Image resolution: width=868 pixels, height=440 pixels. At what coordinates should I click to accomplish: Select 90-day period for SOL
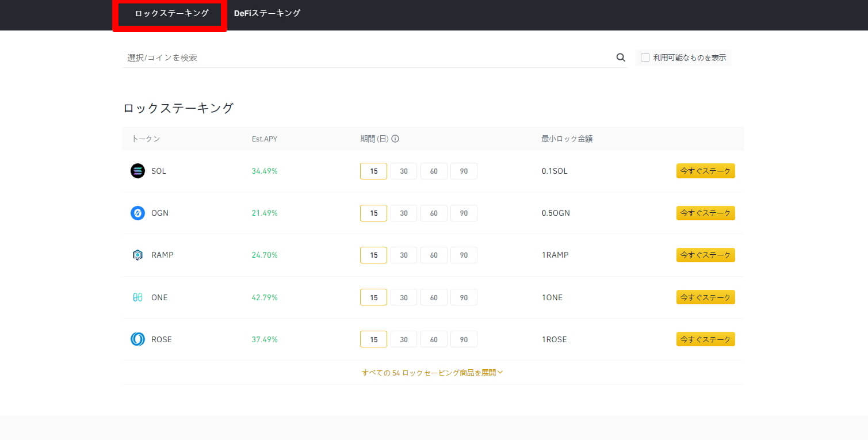click(x=464, y=171)
